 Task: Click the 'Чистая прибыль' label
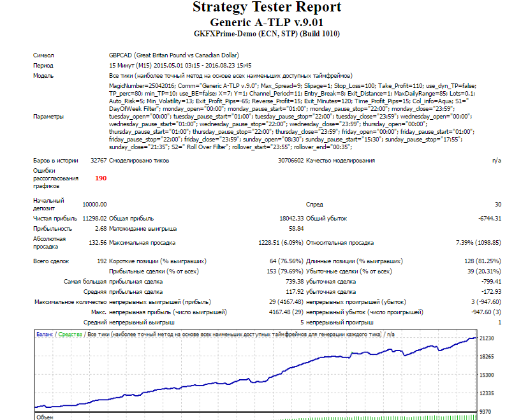(55, 219)
